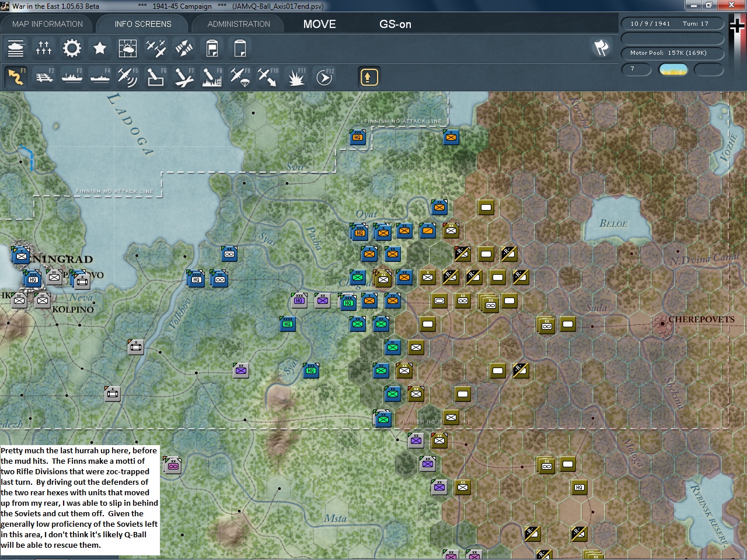Switch to the INFO SCREENS tab
Screen dimensions: 747x560
(x=143, y=24)
